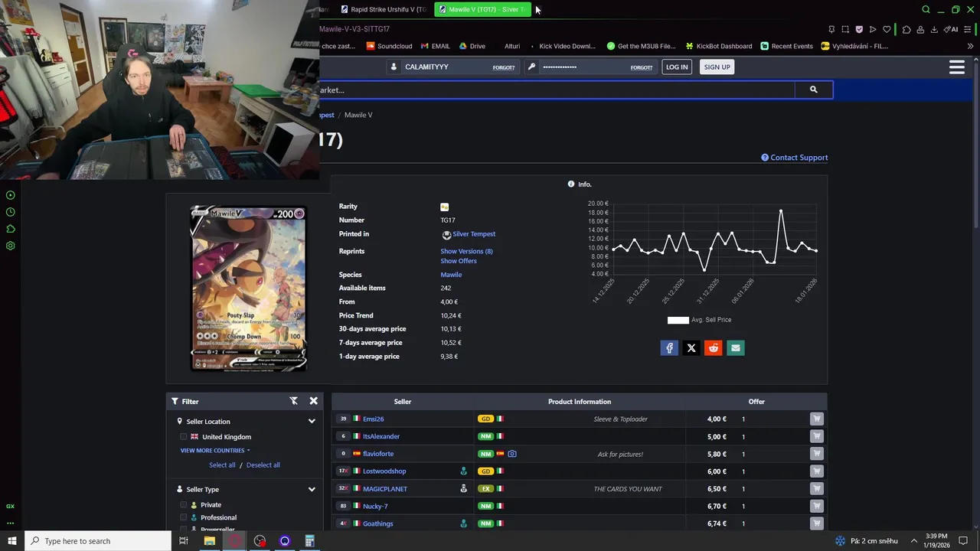This screenshot has width=980, height=551.
Task: Add Goathings' 6,74 € offer to cart
Action: tap(817, 523)
